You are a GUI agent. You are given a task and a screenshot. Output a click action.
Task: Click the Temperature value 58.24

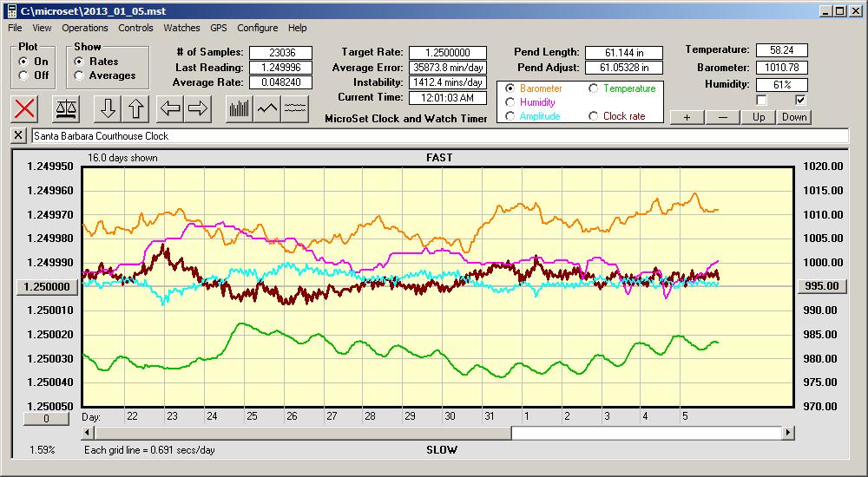point(782,50)
